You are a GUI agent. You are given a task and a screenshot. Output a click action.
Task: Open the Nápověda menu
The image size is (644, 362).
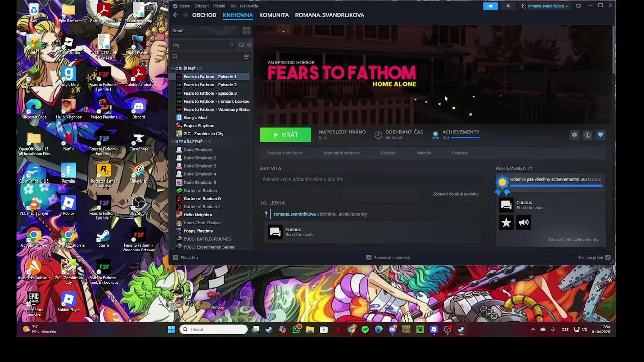click(249, 6)
